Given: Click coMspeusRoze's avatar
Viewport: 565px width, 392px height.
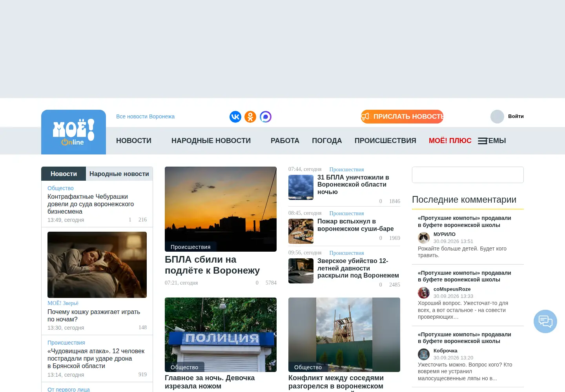Looking at the screenshot, I should (424, 292).
